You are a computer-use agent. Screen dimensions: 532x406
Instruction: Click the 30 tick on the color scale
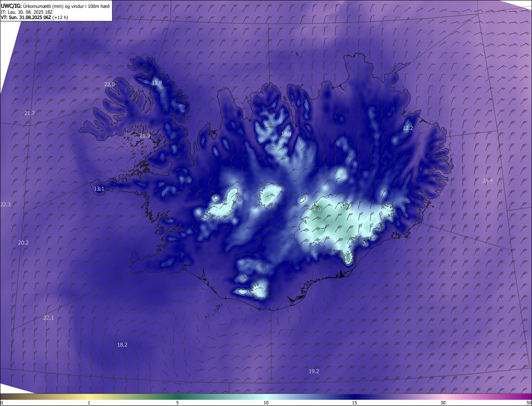[443, 403]
